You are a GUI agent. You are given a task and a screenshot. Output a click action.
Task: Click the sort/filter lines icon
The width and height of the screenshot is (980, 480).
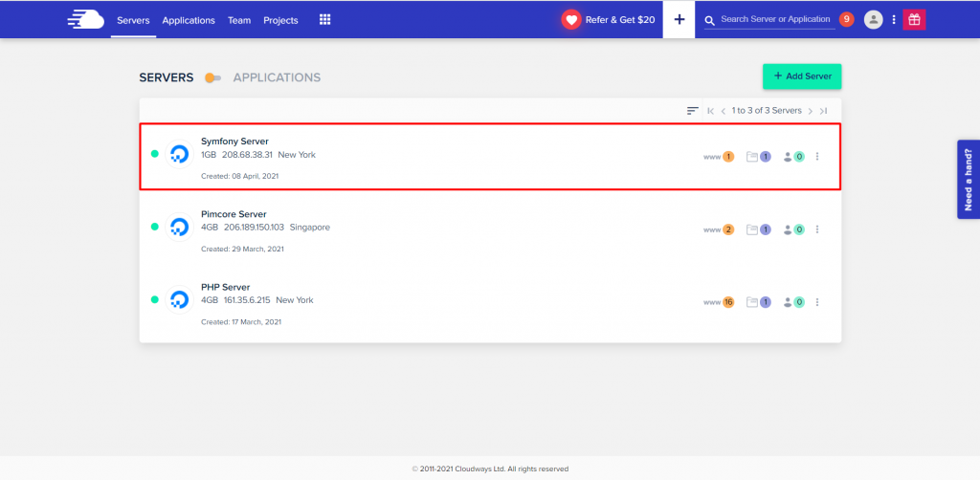pos(693,111)
